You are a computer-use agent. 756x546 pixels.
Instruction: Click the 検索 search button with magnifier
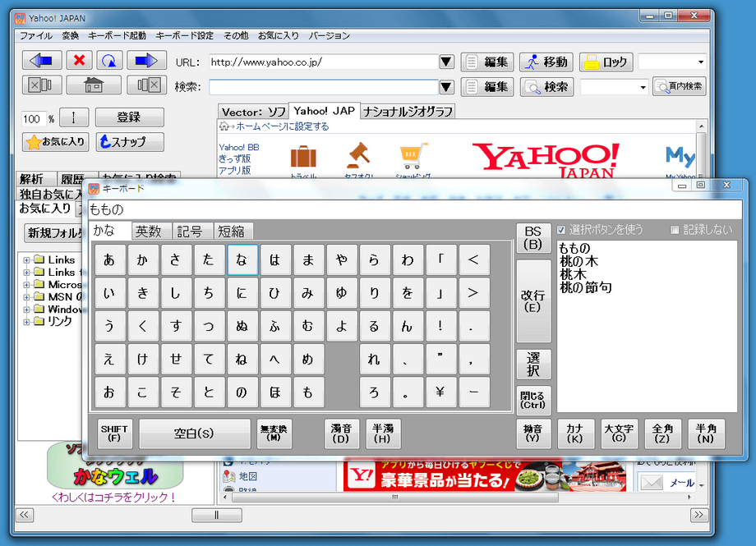click(546, 87)
